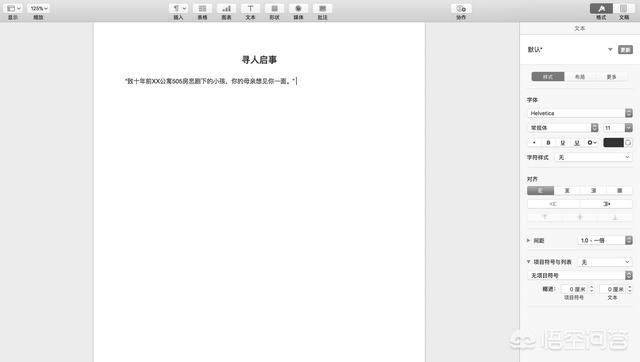Click the font size 11 field
Image resolution: width=640 pixels, height=362 pixels.
(x=613, y=128)
